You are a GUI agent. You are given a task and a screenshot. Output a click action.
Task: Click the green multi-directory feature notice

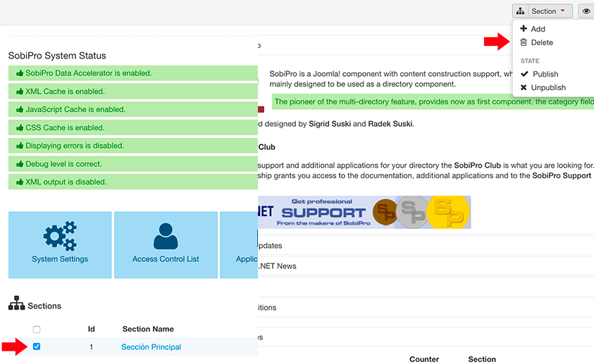[433, 101]
